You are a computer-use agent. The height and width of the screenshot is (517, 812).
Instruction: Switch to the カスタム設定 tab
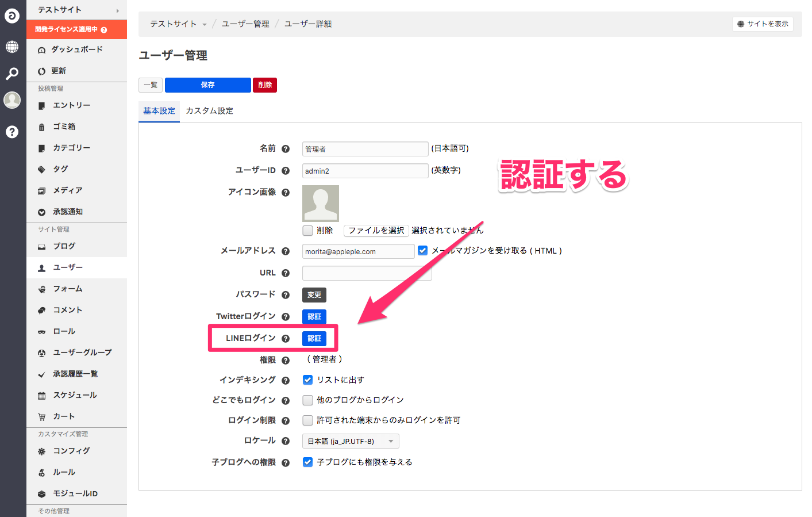pos(209,111)
